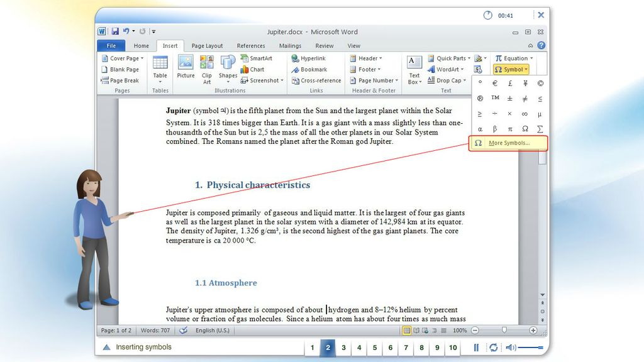Click the spelling proofing status icon

183,330
